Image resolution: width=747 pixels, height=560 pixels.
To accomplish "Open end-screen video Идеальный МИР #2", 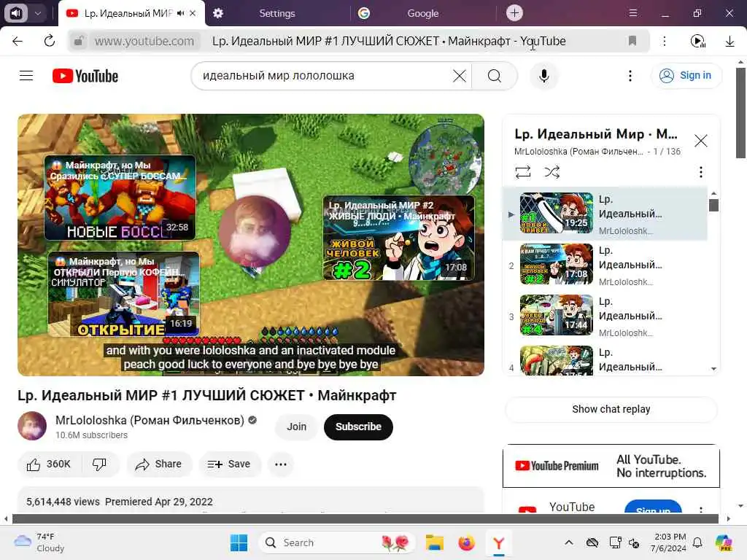I will tap(399, 238).
